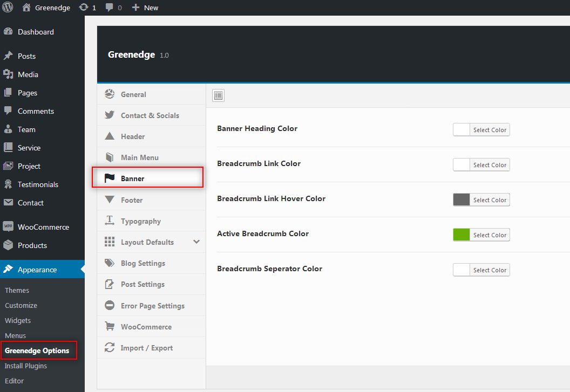Open the General options tab
The image size is (570, 392).
click(151, 94)
